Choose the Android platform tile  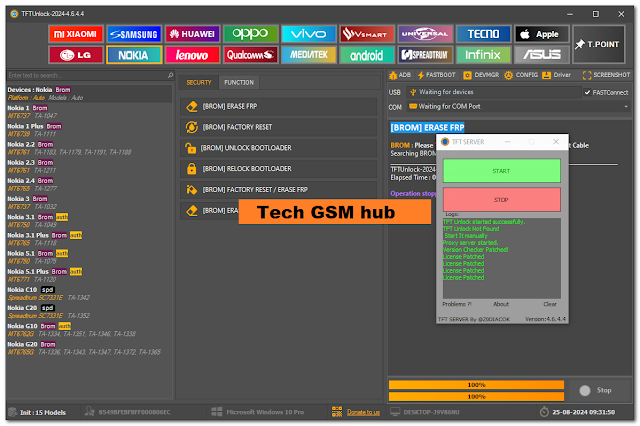(367, 55)
